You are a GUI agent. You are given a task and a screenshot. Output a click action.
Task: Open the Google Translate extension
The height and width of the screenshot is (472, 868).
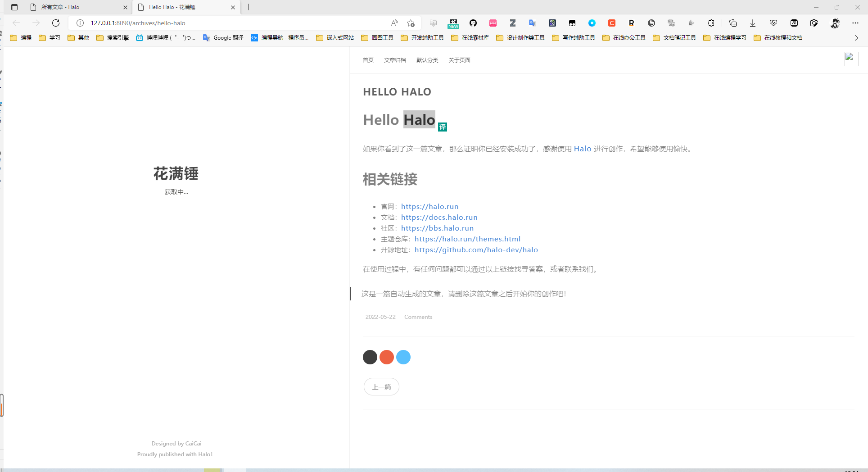click(533, 23)
